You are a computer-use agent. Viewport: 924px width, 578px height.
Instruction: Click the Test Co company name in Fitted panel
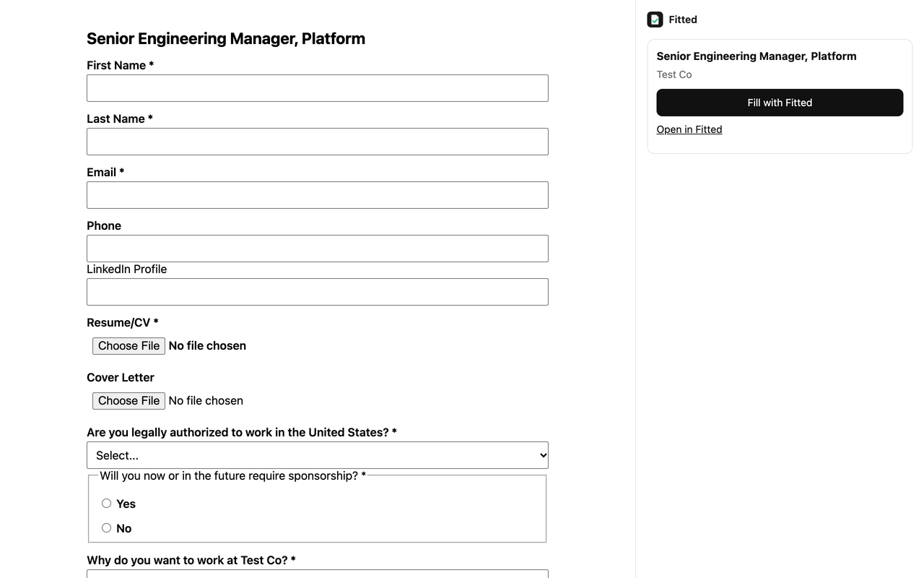tap(674, 74)
